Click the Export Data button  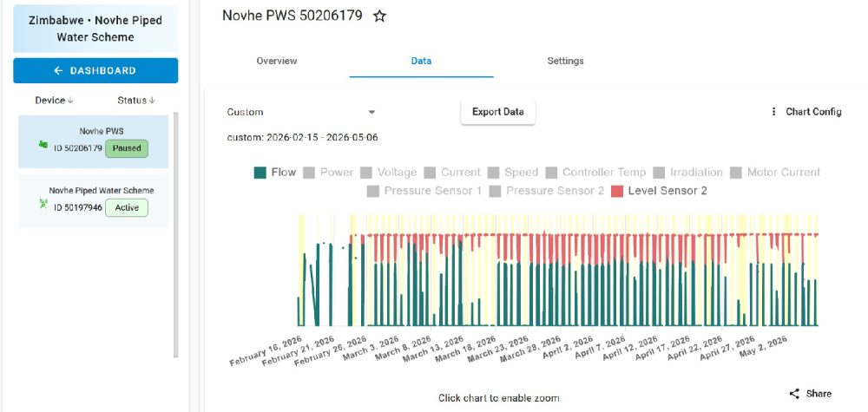click(x=497, y=112)
